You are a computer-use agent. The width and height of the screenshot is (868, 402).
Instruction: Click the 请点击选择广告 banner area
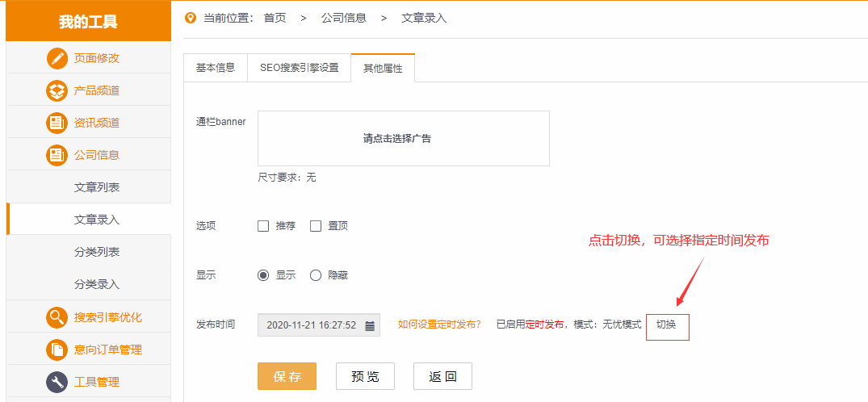click(x=404, y=138)
